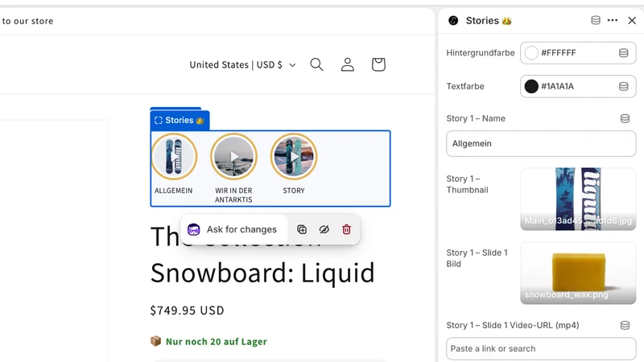Connect dynamic source for the Stories panel header
This screenshot has width=644, height=362.
(x=596, y=21)
